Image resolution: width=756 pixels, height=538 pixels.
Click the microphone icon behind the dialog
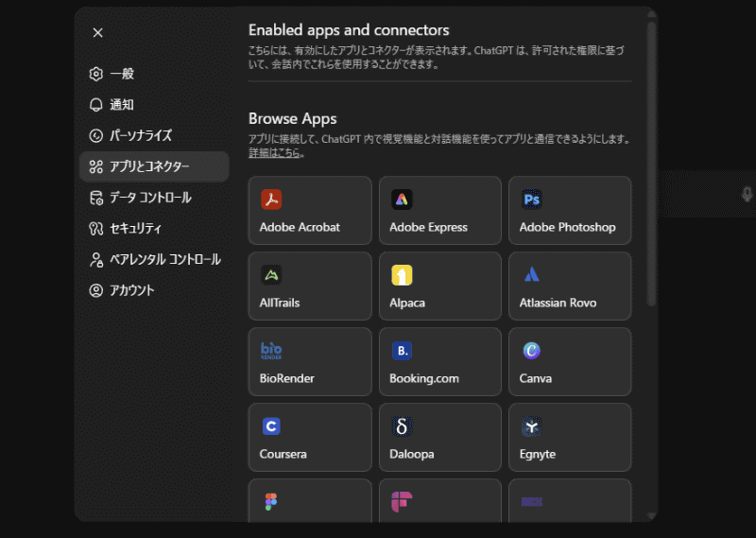747,195
